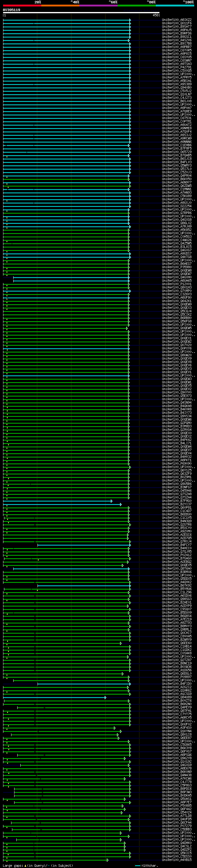The height and width of the screenshot is (868, 197).
Task: Select hit label UniRef100_O22254
Action: (x=177, y=206)
